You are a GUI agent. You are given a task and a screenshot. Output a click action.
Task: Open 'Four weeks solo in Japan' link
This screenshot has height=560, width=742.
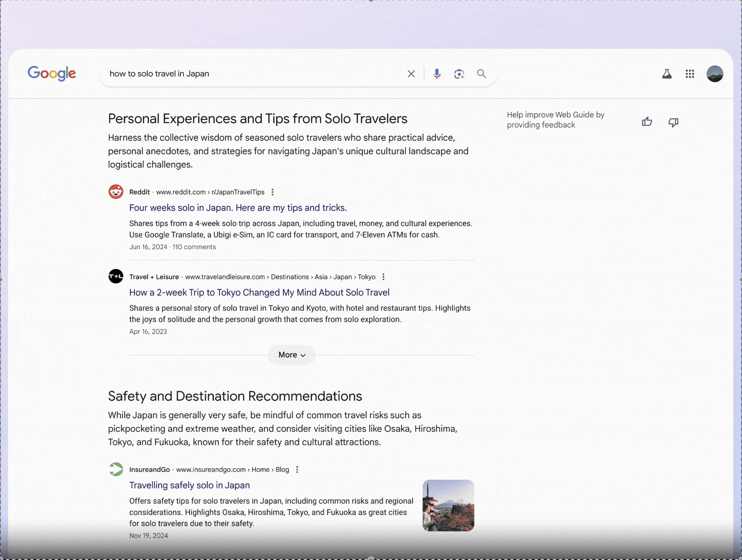pos(238,208)
